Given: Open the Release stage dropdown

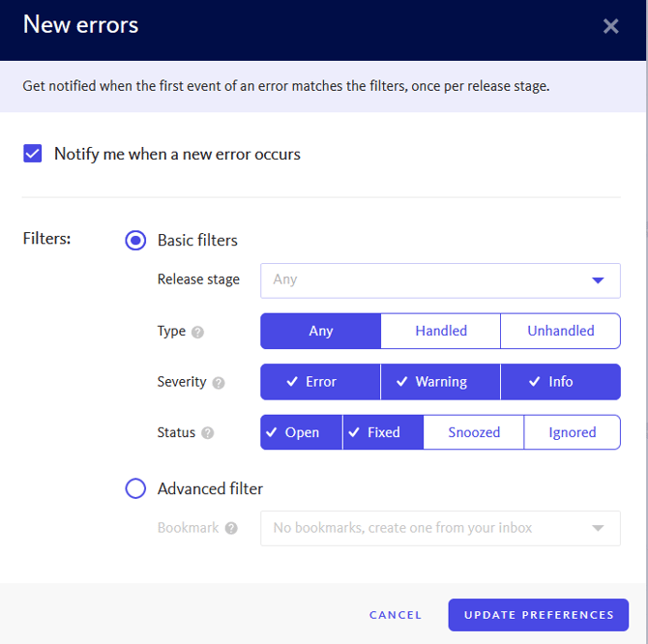Looking at the screenshot, I should pyautogui.click(x=440, y=280).
